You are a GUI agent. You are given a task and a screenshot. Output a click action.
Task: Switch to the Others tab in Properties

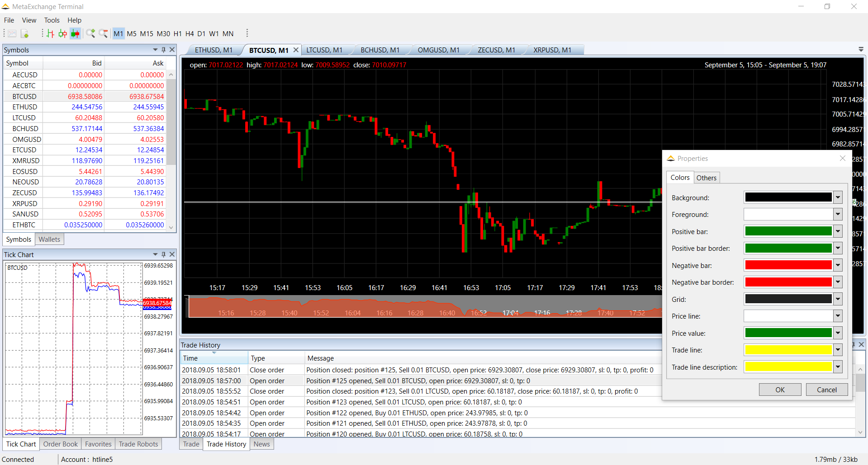(x=706, y=178)
